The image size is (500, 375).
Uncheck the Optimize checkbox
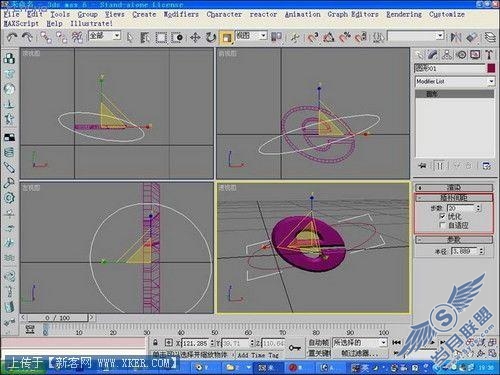click(x=442, y=217)
